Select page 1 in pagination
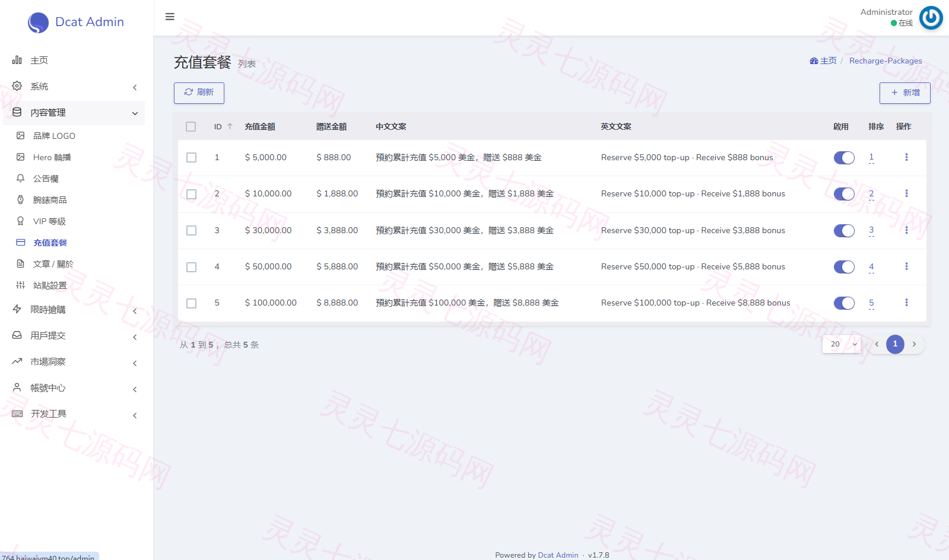949x560 pixels. (x=895, y=344)
